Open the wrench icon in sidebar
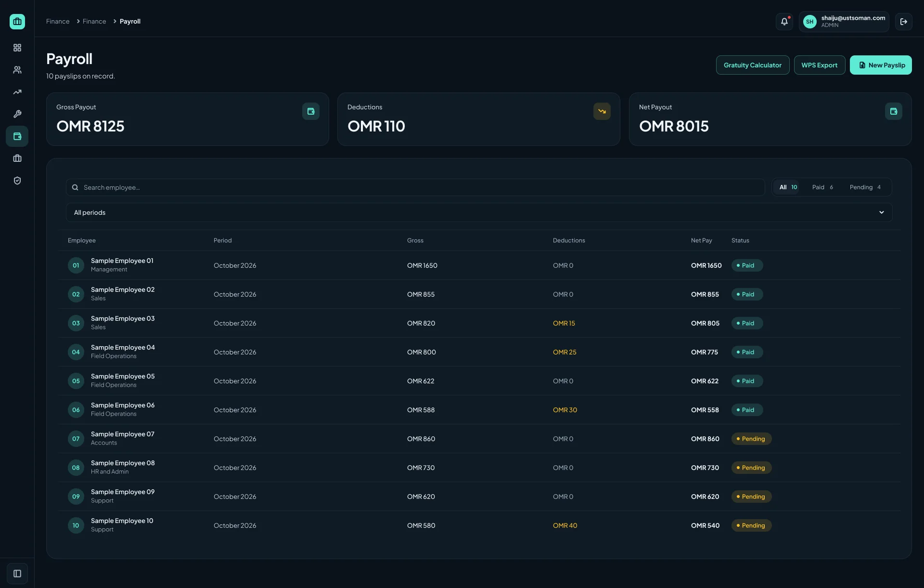The height and width of the screenshot is (588, 924). tap(17, 114)
